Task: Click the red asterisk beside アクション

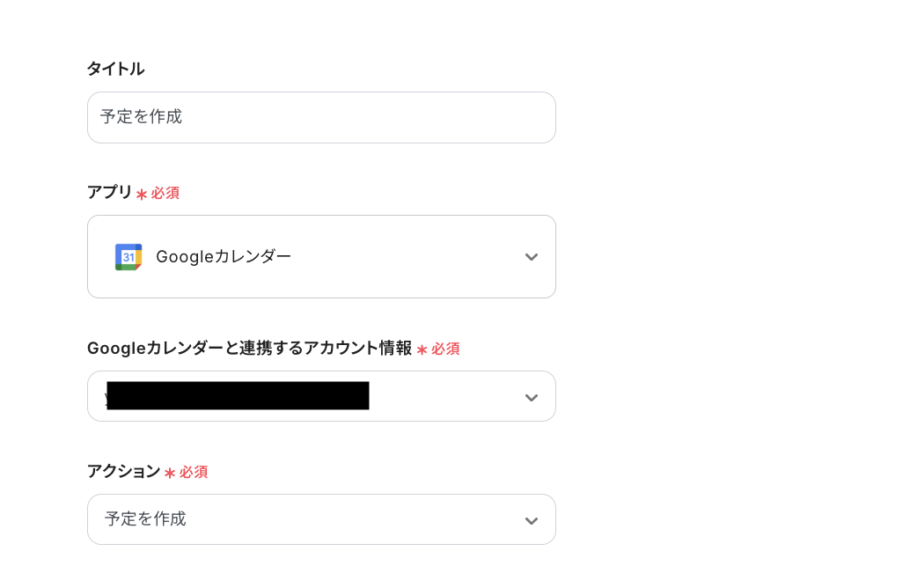Action: 170,473
